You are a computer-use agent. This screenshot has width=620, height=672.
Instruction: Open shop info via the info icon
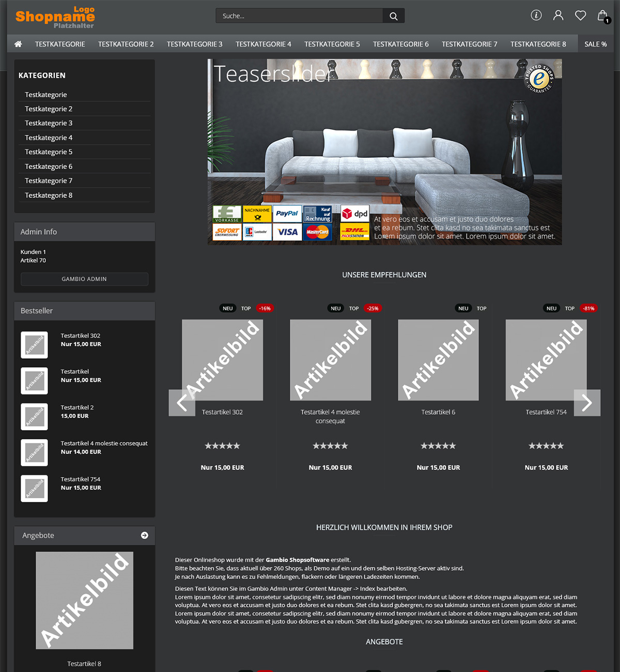tap(536, 16)
